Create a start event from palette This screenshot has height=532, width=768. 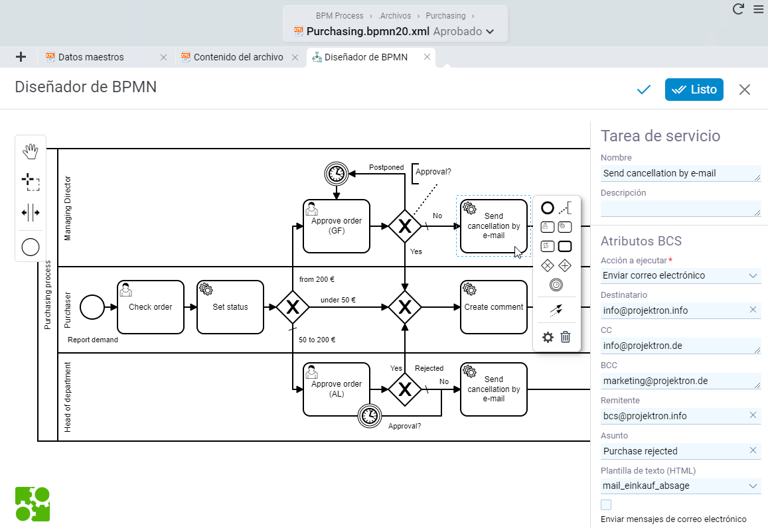[x=31, y=247]
